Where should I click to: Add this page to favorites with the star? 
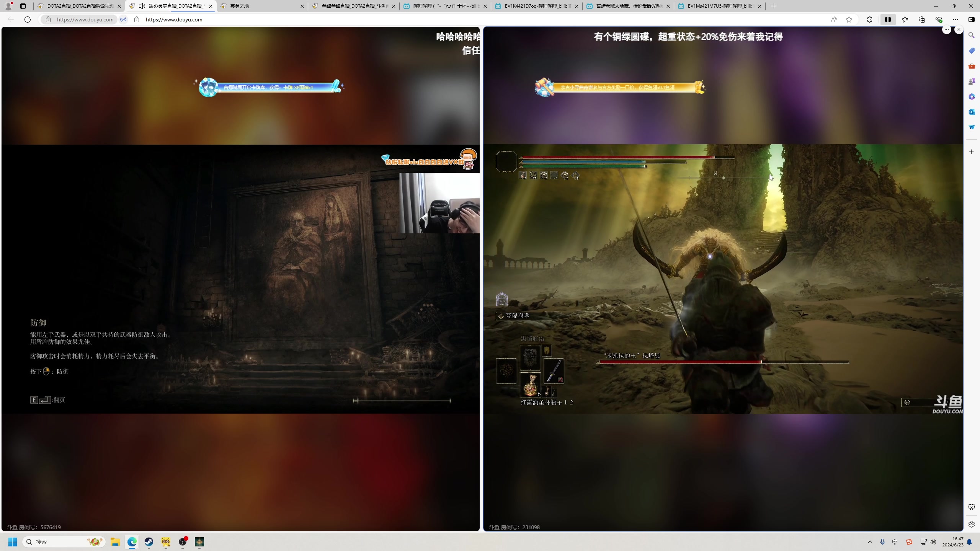point(849,20)
